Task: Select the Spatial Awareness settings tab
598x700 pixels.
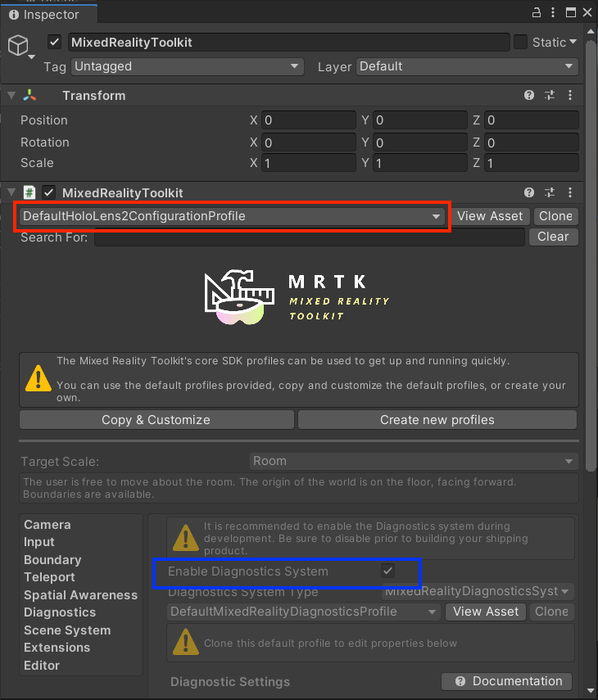Action: 80,595
